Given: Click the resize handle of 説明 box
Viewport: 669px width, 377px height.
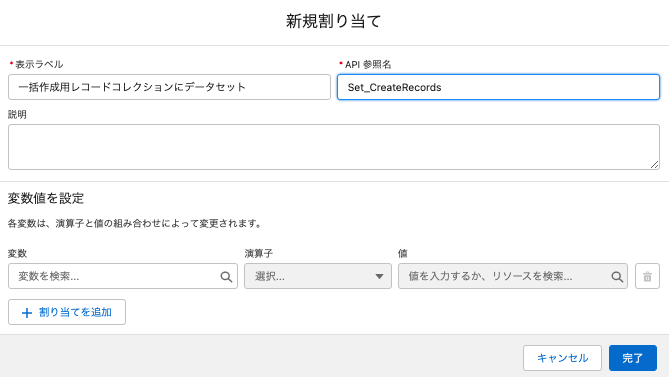Looking at the screenshot, I should click(654, 165).
